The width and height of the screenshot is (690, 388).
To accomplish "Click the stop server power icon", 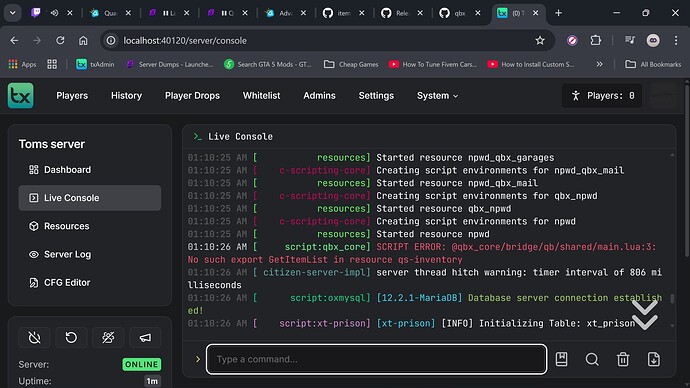I will (34, 337).
